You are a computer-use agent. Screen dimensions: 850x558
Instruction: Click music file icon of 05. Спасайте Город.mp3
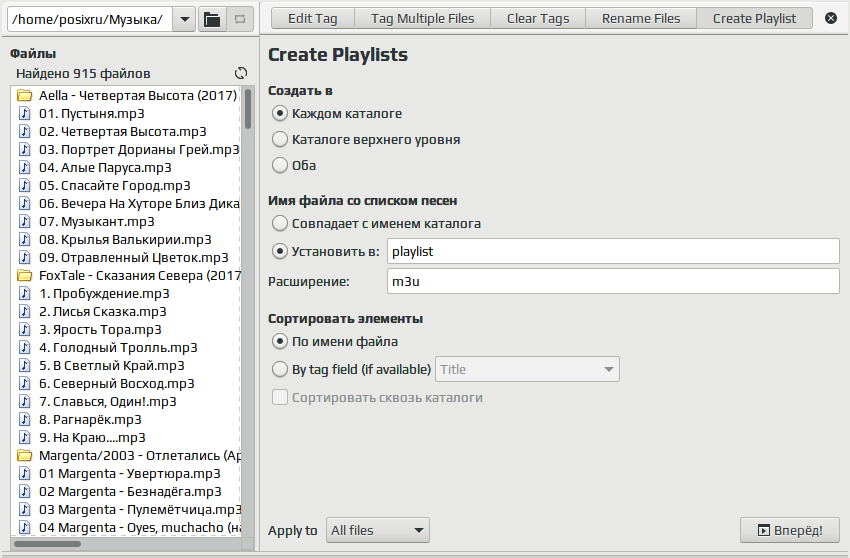pyautogui.click(x=24, y=185)
